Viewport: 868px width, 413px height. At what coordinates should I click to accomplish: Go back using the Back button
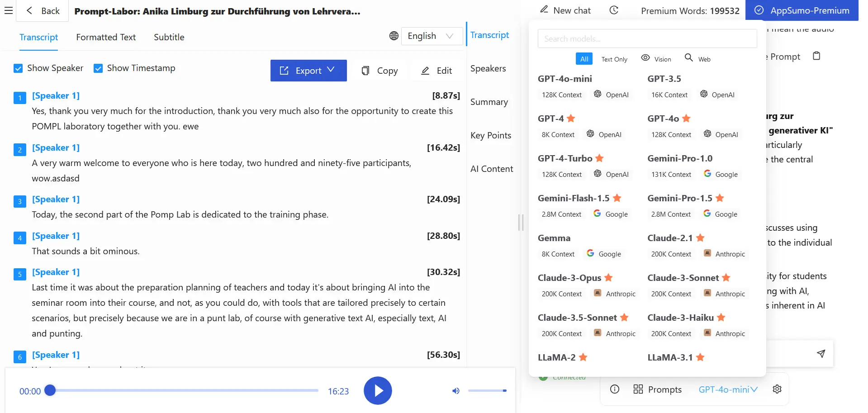pyautogui.click(x=43, y=11)
